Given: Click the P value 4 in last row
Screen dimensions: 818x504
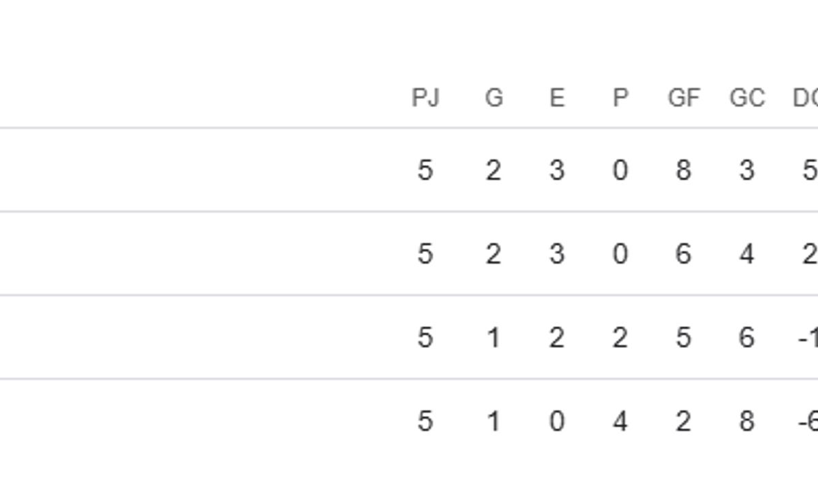Looking at the screenshot, I should click(620, 422).
